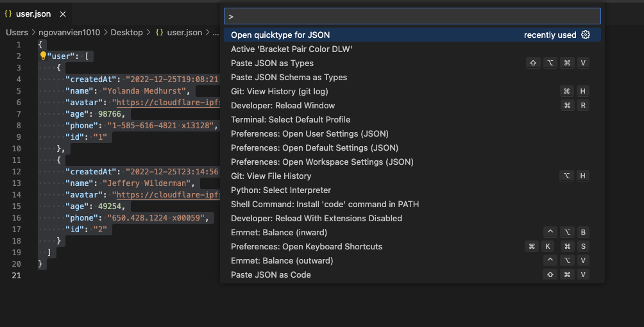Click the gear icon beside recently used
The width and height of the screenshot is (644, 327).
pos(585,35)
